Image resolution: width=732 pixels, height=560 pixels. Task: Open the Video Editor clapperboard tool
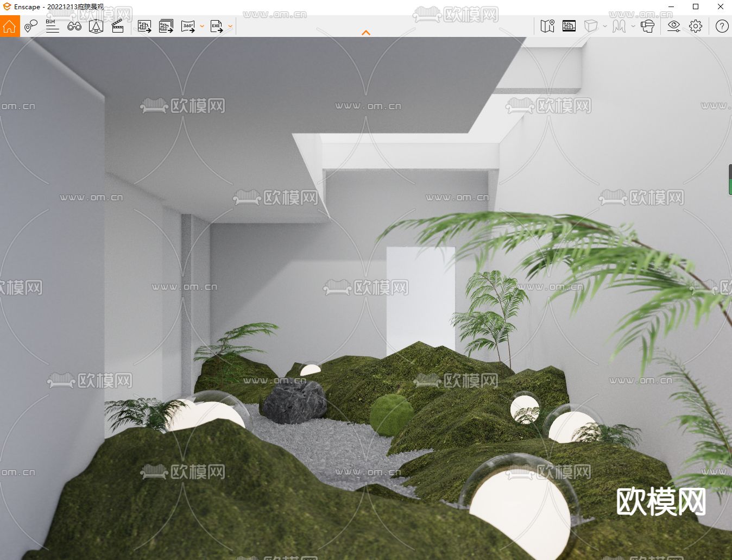coord(118,26)
